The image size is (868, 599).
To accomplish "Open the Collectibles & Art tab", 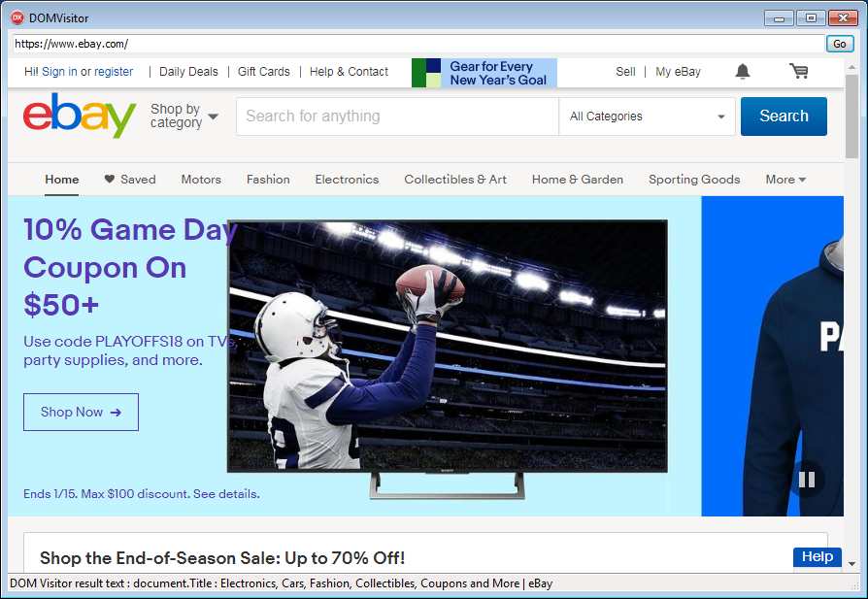I will [x=455, y=180].
